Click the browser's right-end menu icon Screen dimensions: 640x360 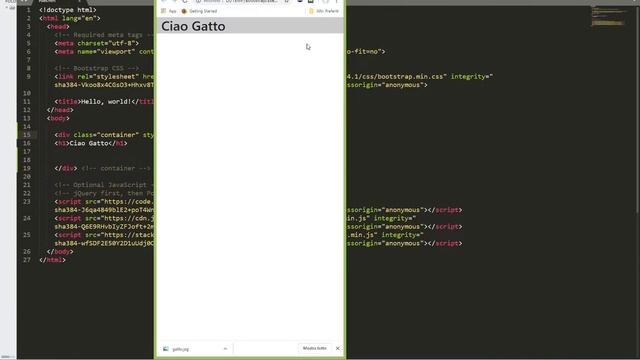337,1
